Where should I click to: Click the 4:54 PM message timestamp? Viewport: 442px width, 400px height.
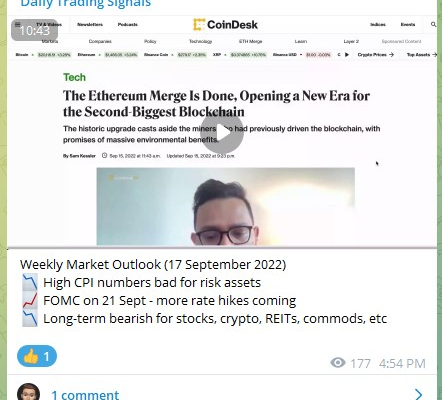pyautogui.click(x=402, y=363)
